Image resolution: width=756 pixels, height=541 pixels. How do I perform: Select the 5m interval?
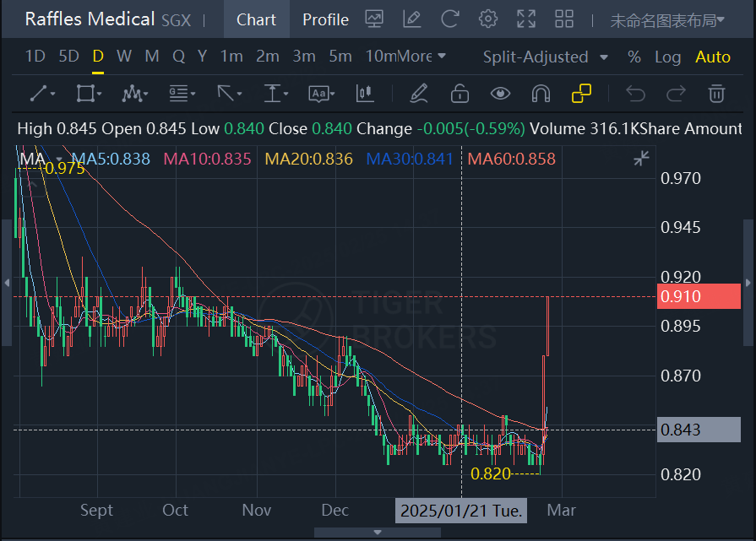[x=340, y=57]
